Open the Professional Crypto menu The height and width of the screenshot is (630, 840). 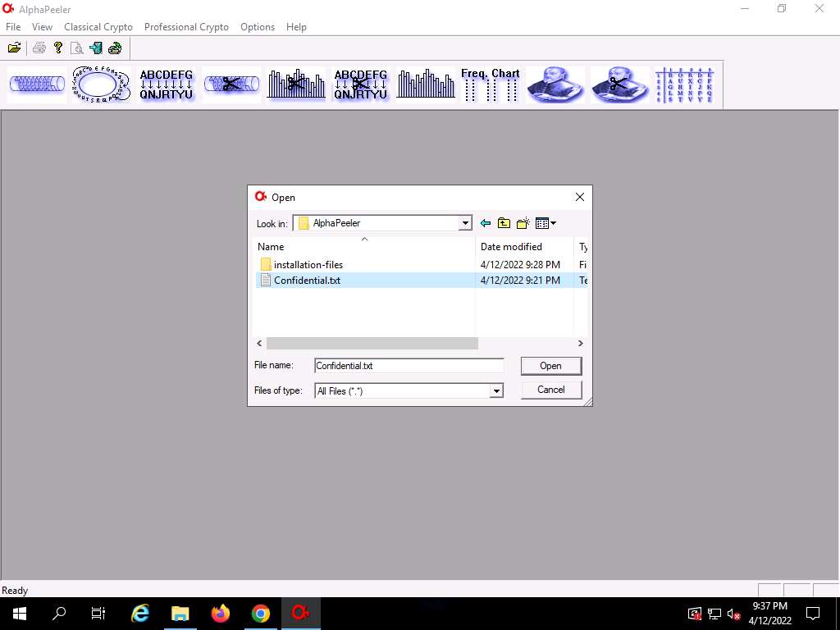click(x=186, y=27)
